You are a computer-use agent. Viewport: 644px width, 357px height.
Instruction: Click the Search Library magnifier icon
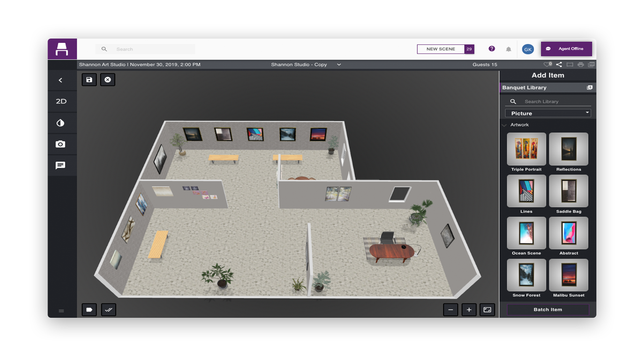click(513, 101)
